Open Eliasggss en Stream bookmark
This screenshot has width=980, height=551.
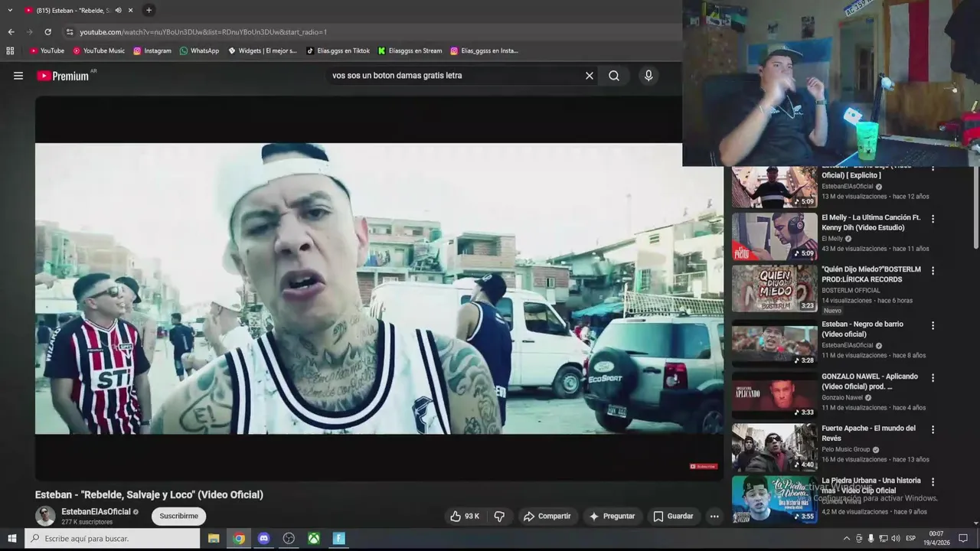410,51
